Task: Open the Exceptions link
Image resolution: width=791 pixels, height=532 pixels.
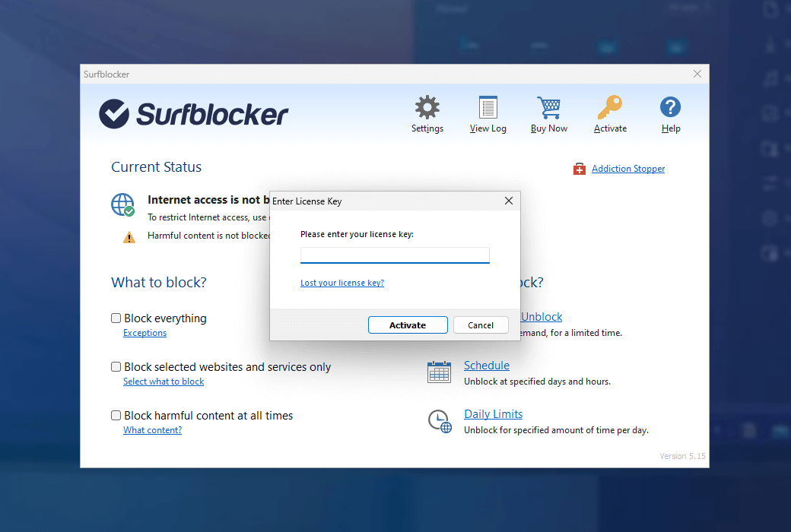Action: point(145,333)
